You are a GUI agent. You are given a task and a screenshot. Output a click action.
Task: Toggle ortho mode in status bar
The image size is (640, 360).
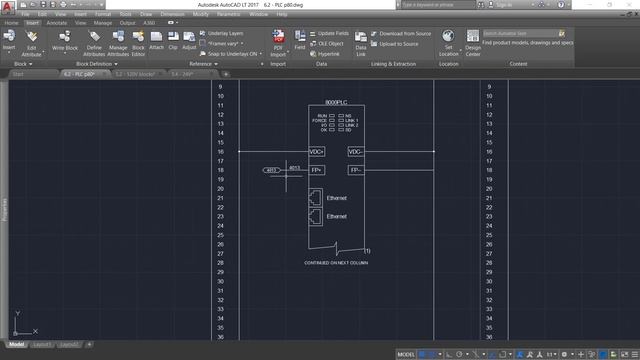449,354
